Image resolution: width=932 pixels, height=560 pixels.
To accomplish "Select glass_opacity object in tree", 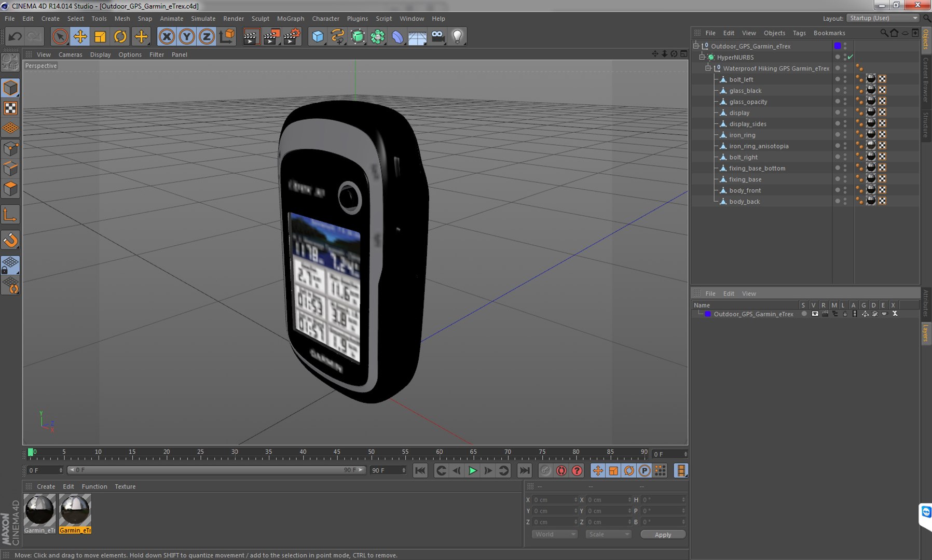I will point(748,102).
